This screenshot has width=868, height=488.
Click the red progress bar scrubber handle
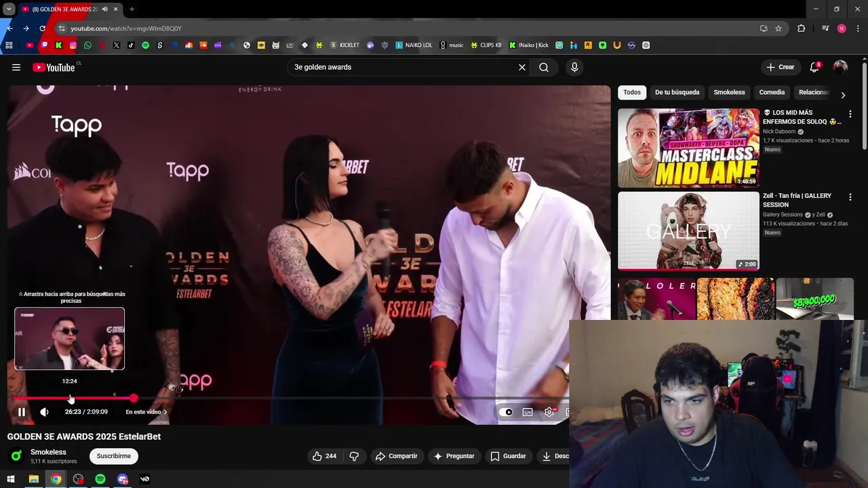tap(134, 399)
